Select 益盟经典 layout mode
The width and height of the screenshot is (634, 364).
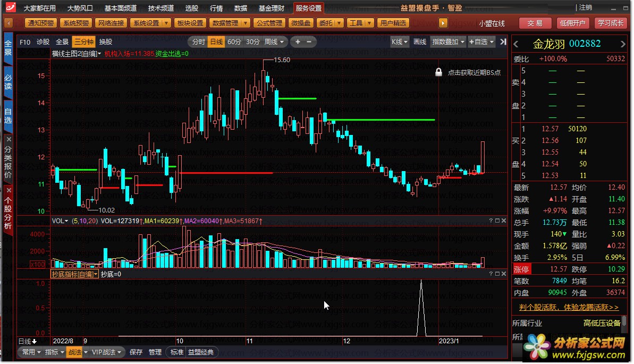[201, 352]
